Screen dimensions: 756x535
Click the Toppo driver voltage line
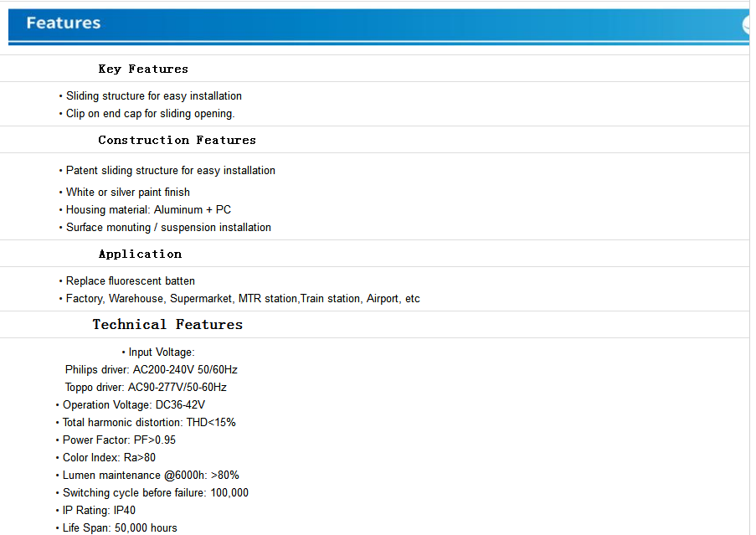click(x=146, y=388)
